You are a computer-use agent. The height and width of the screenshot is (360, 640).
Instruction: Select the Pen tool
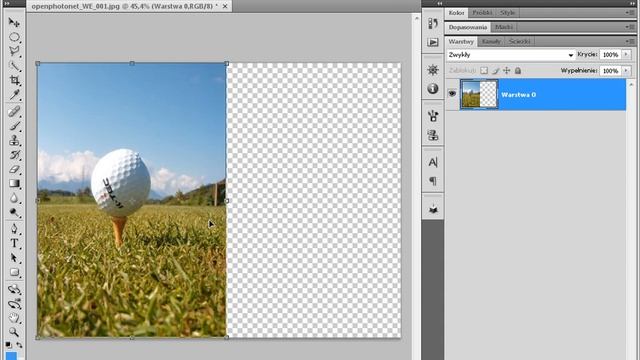coord(14,229)
